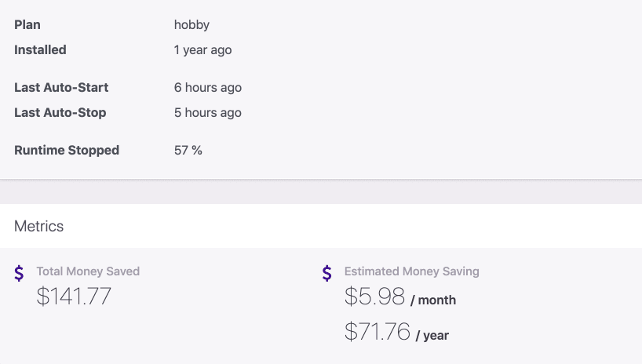642x364 pixels.
Task: Click the 57 % runtime stopped value
Action: point(188,151)
